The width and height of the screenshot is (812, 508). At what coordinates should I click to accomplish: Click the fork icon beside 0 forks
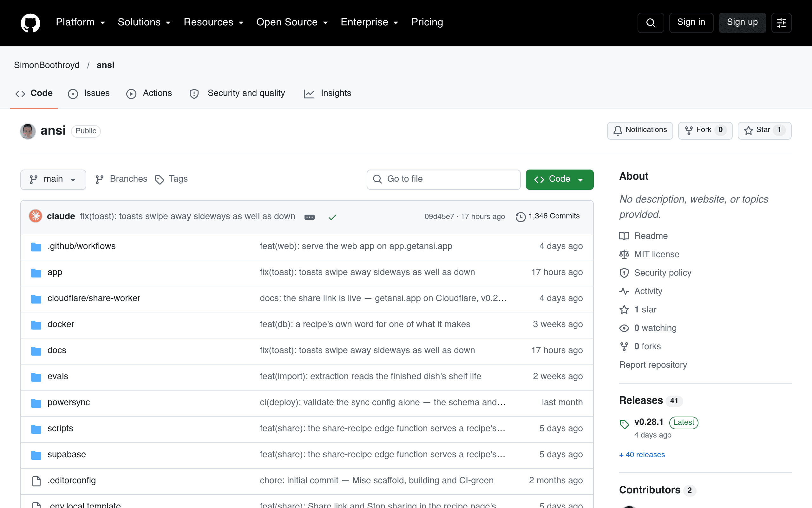pos(624,346)
